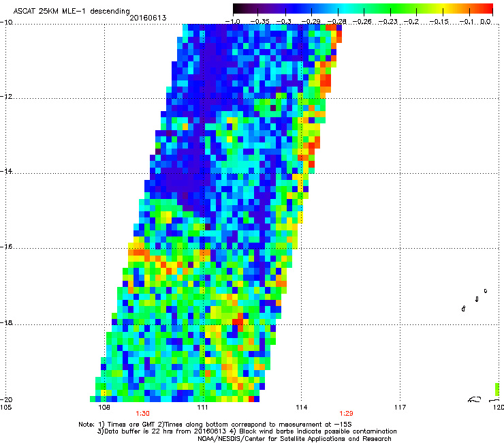Click the red 1:30 time stamp
Screen dimensions: 504x443
click(142, 414)
